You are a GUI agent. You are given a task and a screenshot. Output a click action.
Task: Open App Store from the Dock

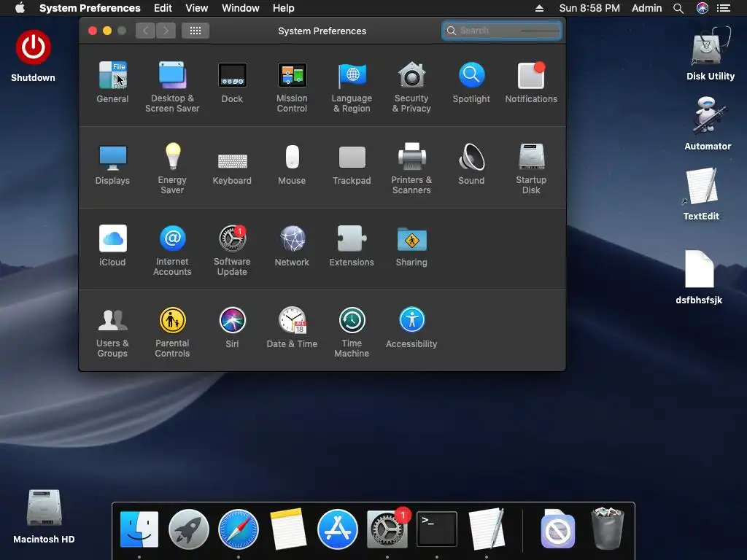click(x=338, y=529)
